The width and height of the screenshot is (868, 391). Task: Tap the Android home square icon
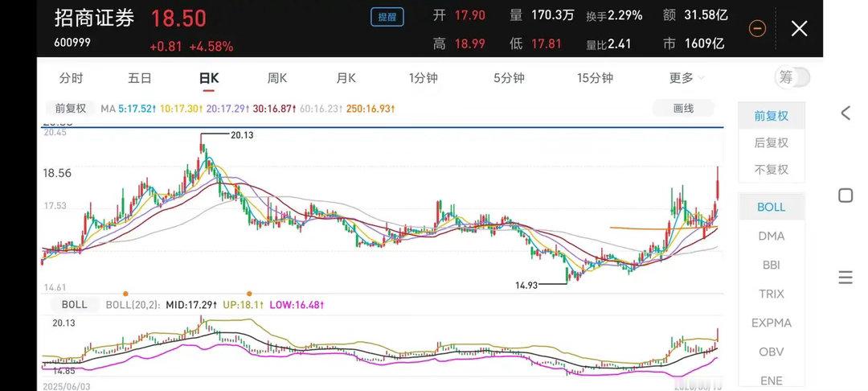(x=845, y=195)
